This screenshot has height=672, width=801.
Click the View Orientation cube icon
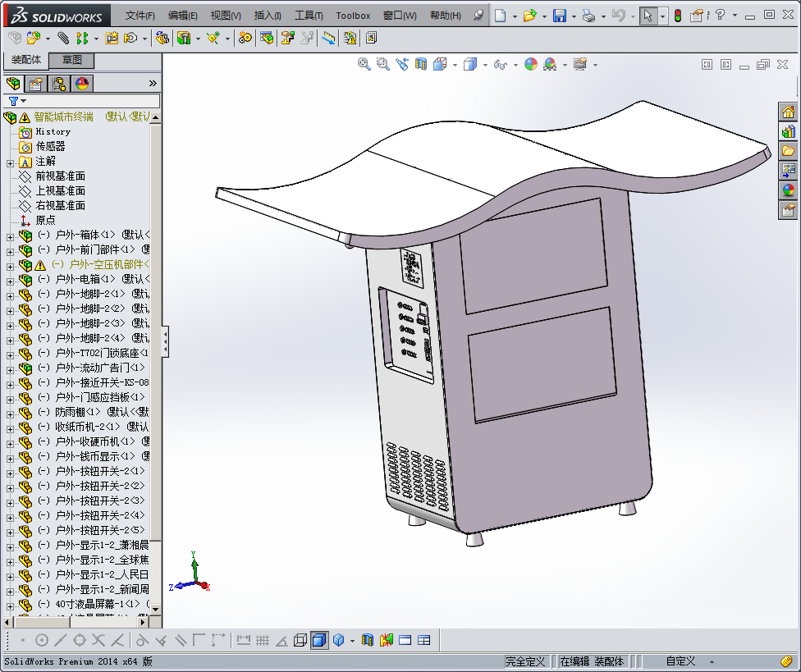coord(440,64)
